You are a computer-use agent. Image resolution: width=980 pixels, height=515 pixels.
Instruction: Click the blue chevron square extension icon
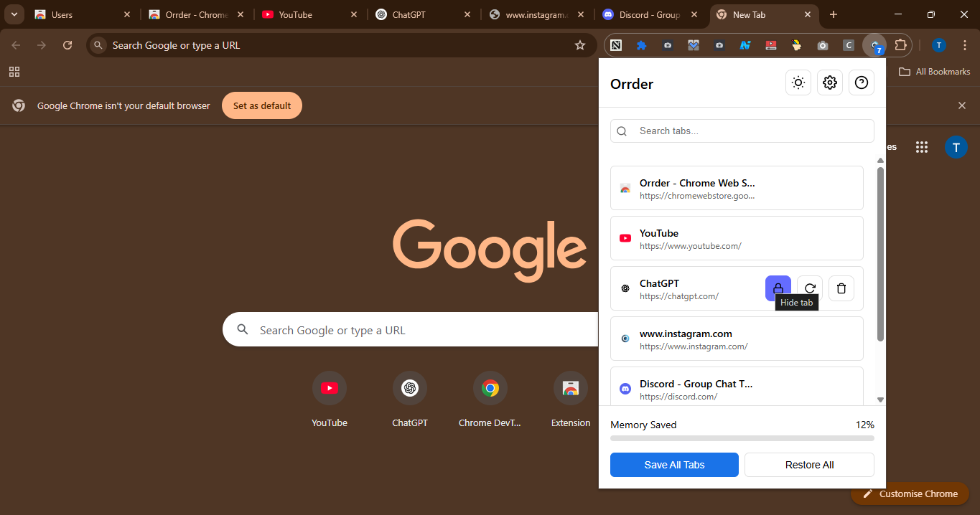coord(694,45)
